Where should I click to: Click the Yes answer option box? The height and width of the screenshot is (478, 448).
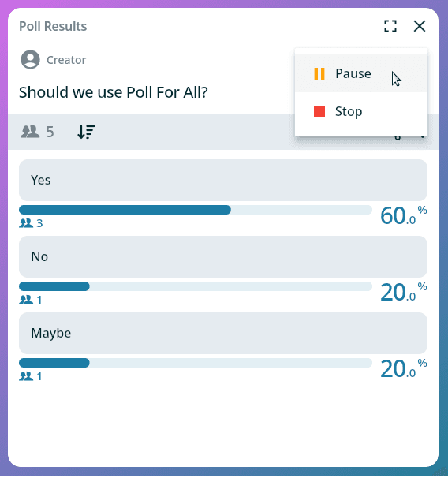223,180
